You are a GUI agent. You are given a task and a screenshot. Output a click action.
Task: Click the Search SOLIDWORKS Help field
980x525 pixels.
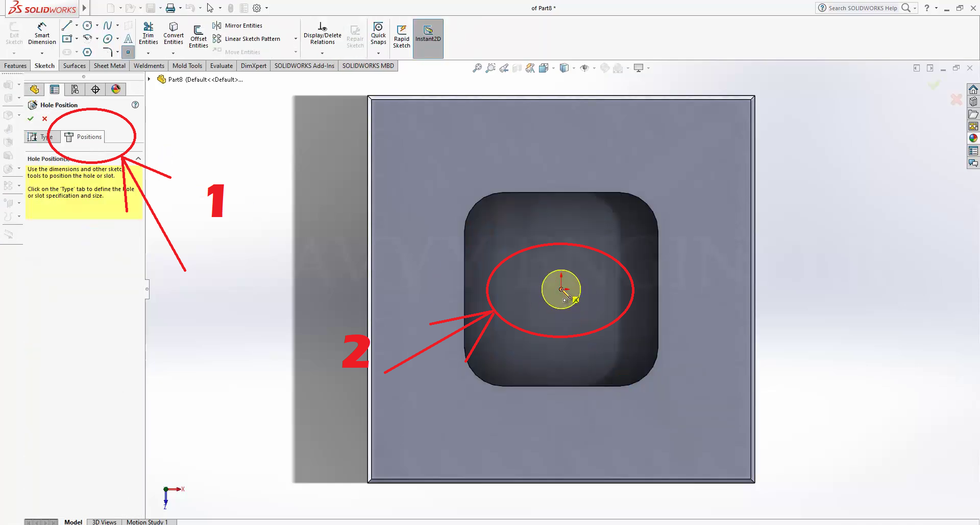863,8
